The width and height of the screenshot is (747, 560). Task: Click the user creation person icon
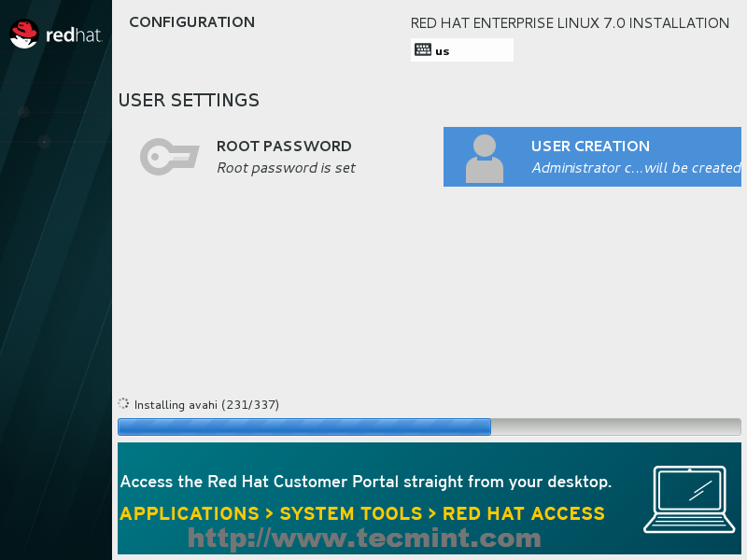coord(484,158)
